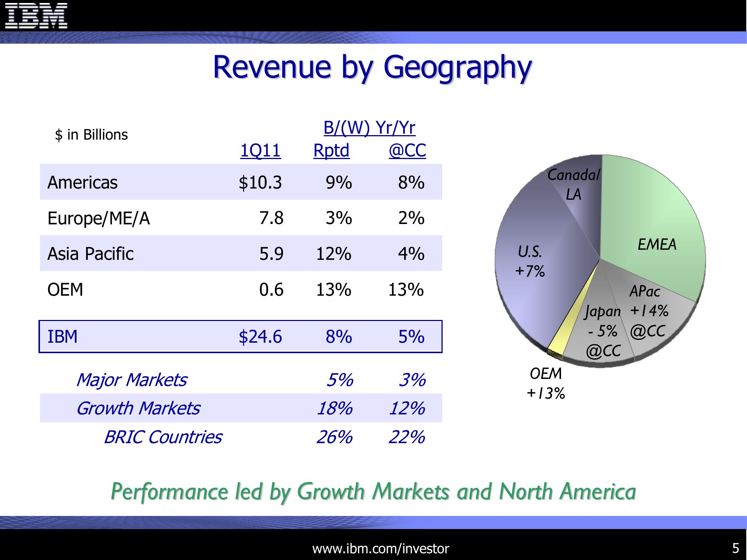This screenshot has width=747, height=560.
Task: Select the OEM table row label
Action: (x=65, y=290)
